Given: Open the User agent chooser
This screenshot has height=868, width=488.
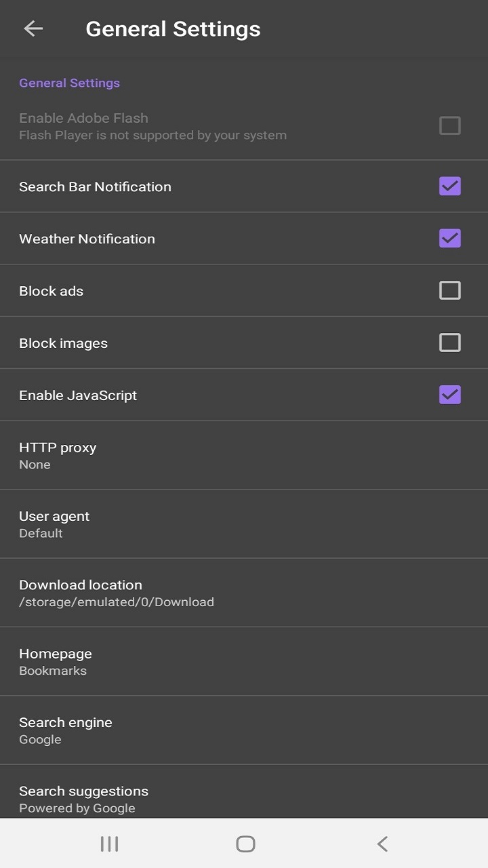Looking at the screenshot, I should (x=244, y=524).
